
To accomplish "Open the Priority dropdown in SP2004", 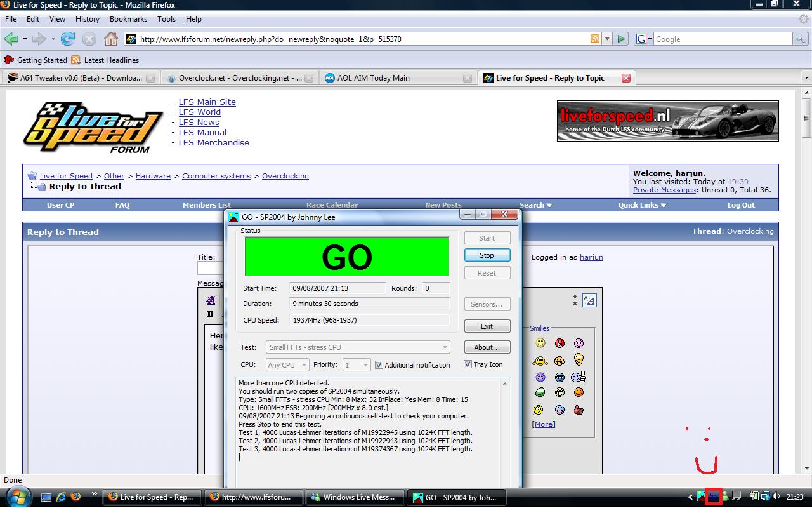I will pyautogui.click(x=357, y=365).
